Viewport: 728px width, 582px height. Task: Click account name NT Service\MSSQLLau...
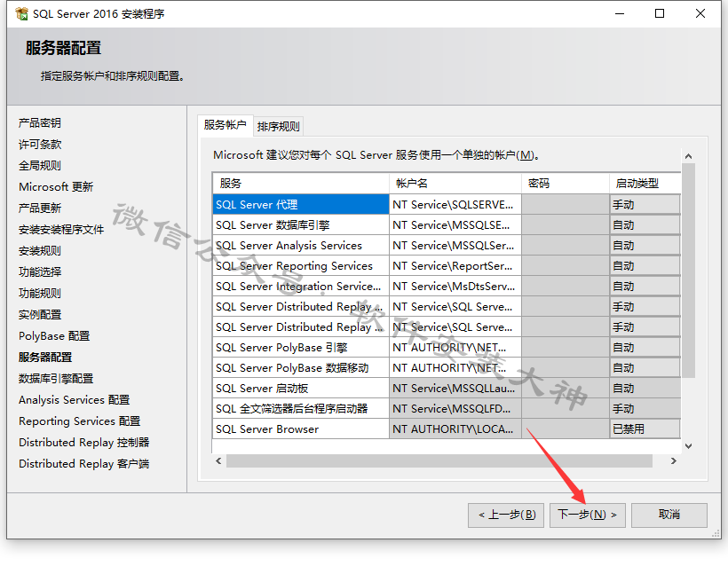point(455,389)
